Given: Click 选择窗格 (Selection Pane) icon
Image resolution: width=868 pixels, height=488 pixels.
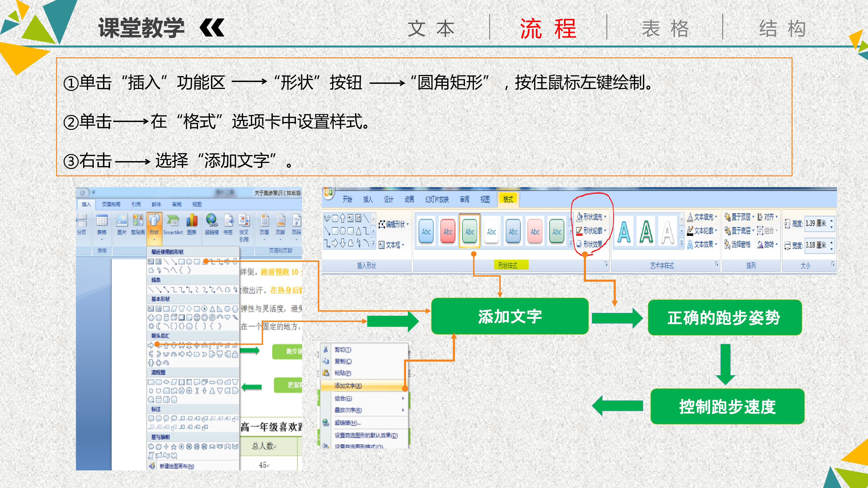Looking at the screenshot, I should (738, 244).
